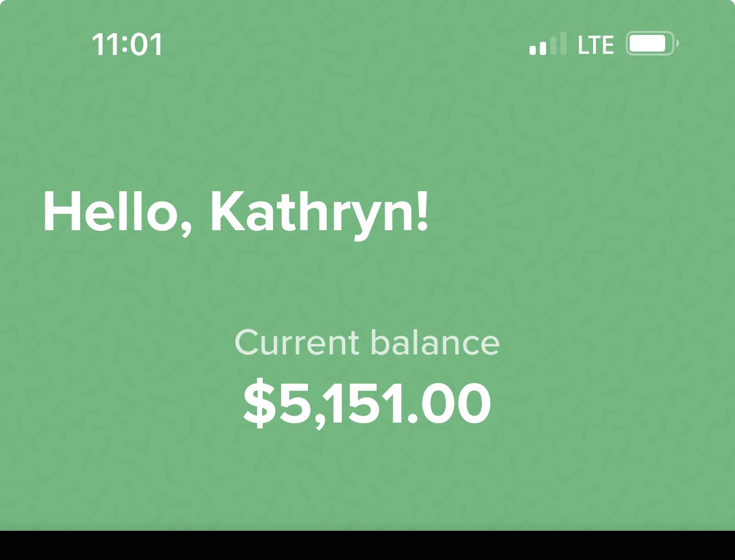The height and width of the screenshot is (560, 735).
Task: Tap the exclamation mark after Kathryn
Action: [422, 210]
